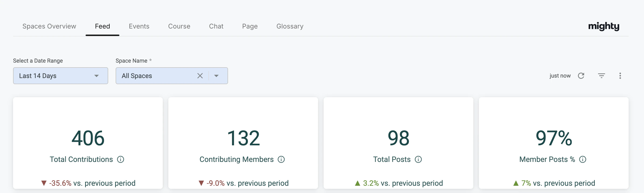Click the 97% member posts value
Viewport: 644px width, 193px height.
coord(554,138)
